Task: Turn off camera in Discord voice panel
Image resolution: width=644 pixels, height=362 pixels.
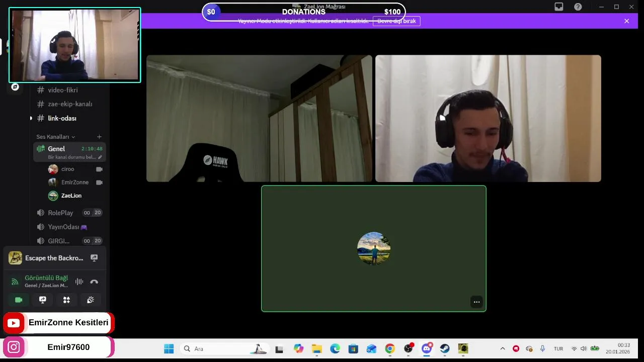Action: pyautogui.click(x=19, y=300)
